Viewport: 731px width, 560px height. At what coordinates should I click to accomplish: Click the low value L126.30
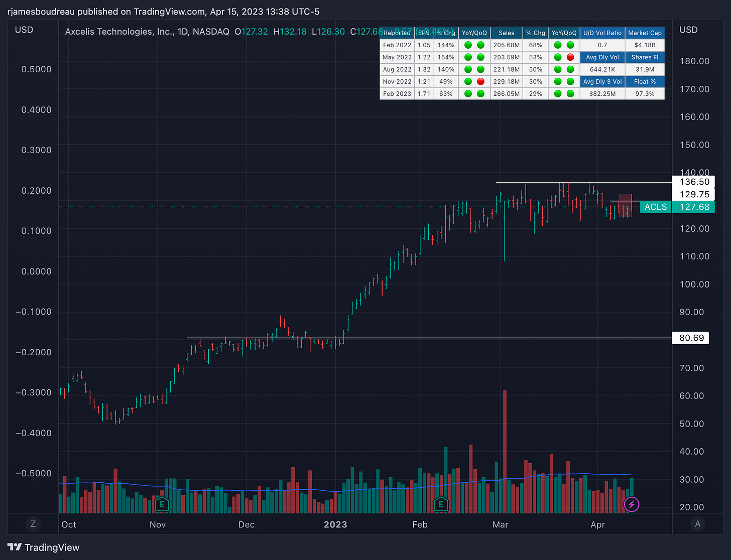point(328,32)
